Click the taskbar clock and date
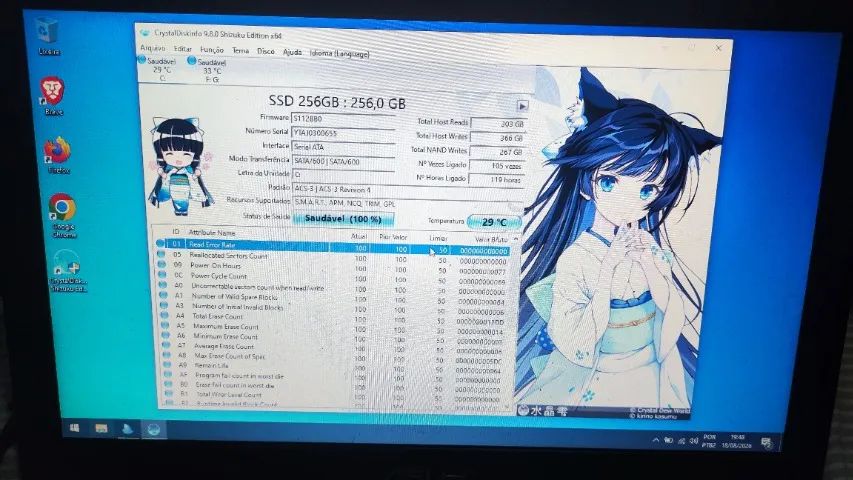 click(737, 441)
